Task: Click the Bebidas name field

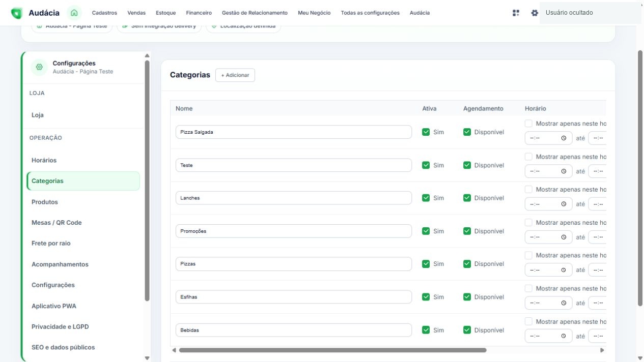Action: pyautogui.click(x=294, y=330)
